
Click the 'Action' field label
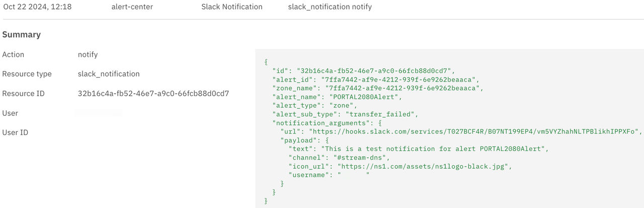pyautogui.click(x=13, y=54)
